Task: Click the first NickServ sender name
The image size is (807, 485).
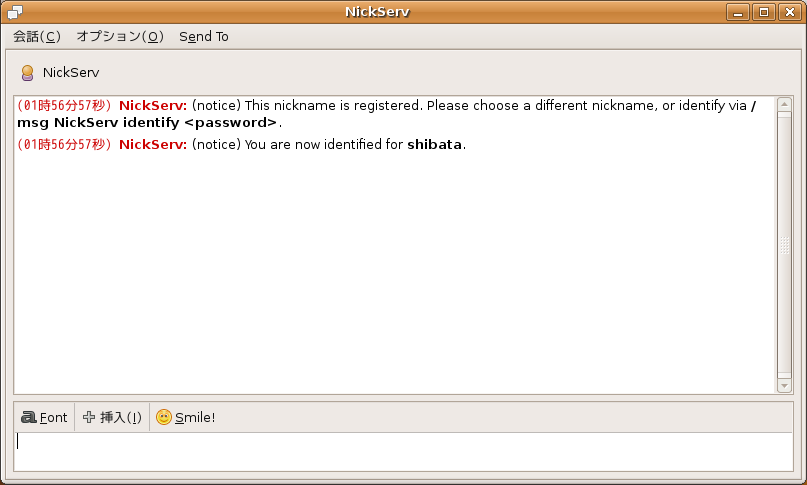Action: coord(153,106)
